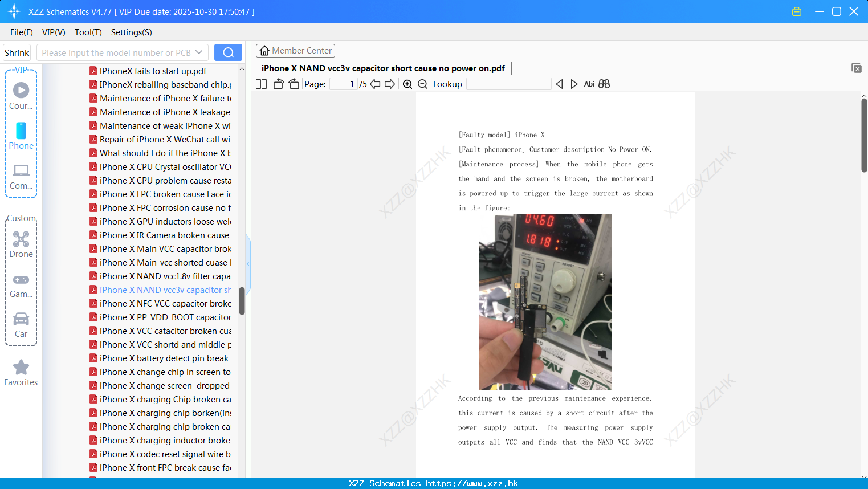
Task: Open iPhone X IR Camera broken cause file
Action: 159,235
